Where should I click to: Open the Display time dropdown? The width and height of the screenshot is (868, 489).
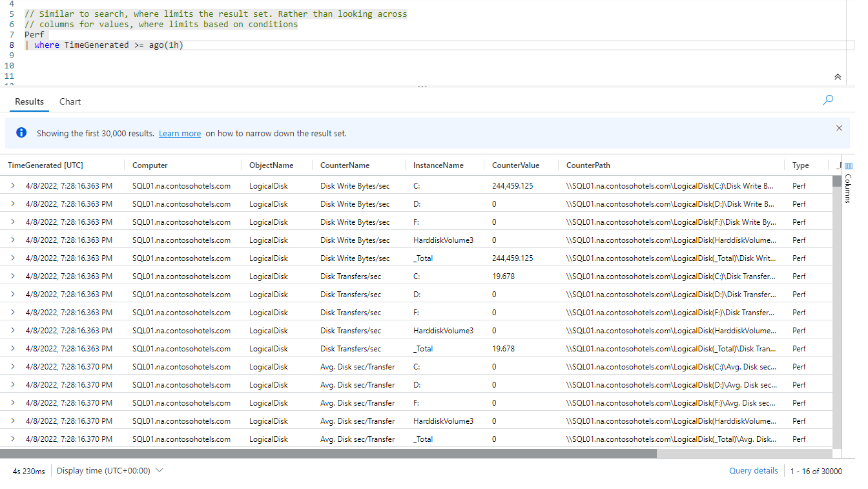[110, 471]
